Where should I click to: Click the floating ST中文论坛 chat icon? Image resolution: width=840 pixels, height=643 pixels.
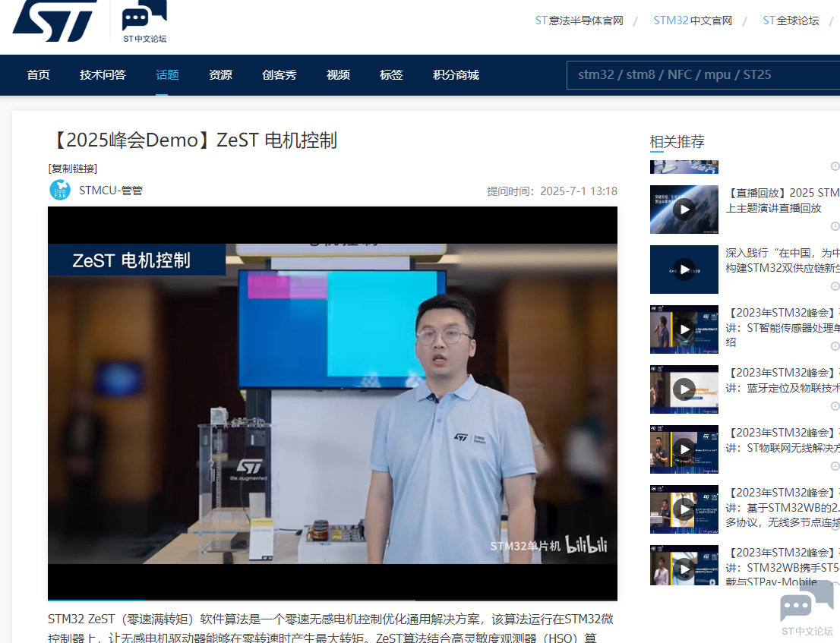point(807,610)
